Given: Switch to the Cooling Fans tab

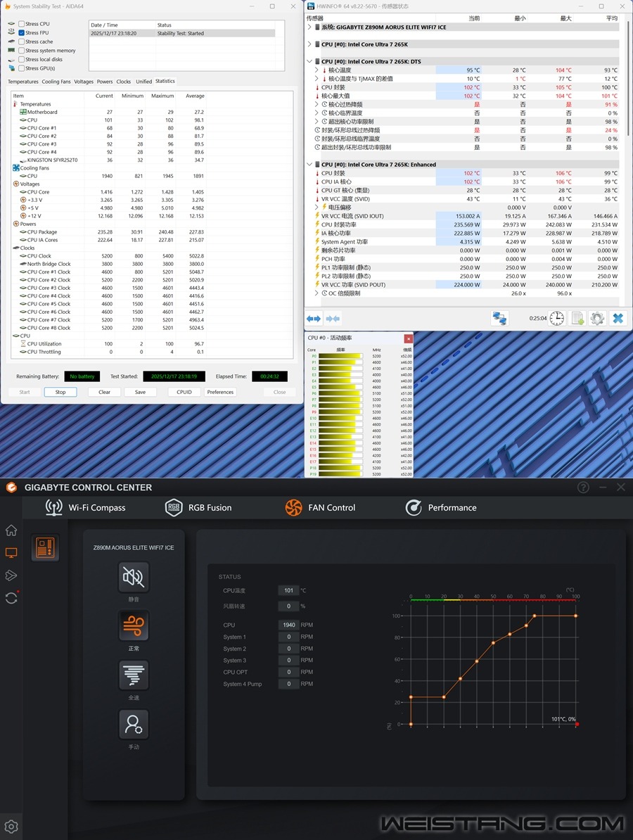Looking at the screenshot, I should pyautogui.click(x=56, y=82).
